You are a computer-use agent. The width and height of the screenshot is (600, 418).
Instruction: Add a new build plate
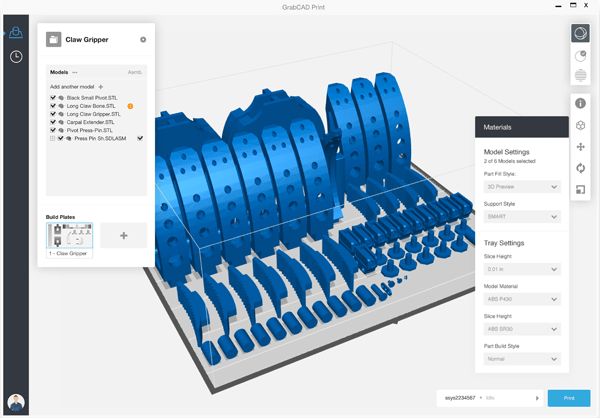(x=123, y=235)
